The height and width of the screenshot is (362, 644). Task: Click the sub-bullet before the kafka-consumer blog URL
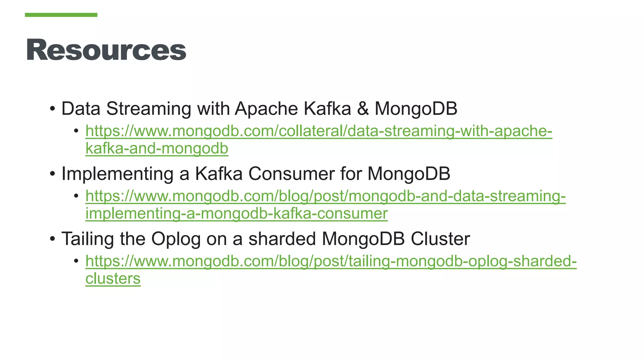click(x=76, y=196)
